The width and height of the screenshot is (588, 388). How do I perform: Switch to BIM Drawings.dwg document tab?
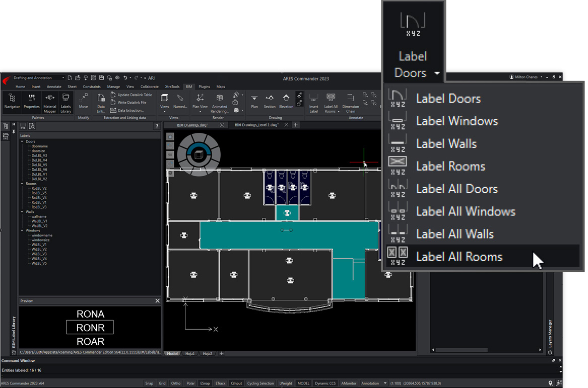(x=192, y=125)
